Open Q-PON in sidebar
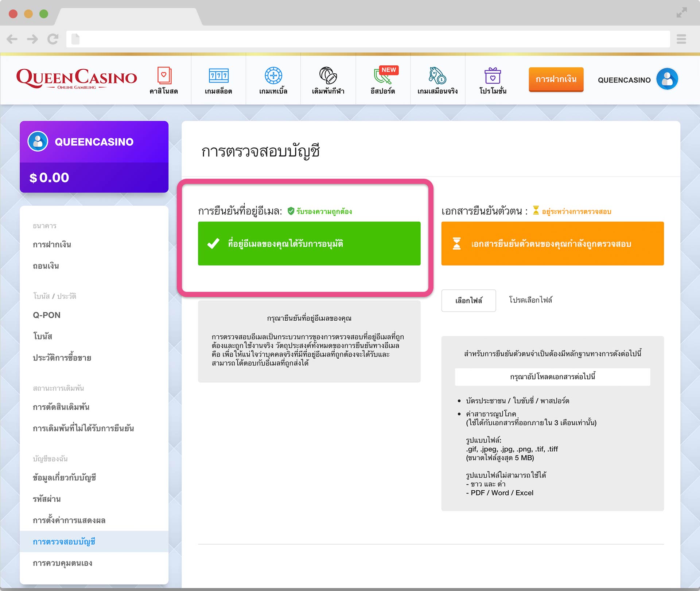The image size is (700, 591). coord(47,315)
